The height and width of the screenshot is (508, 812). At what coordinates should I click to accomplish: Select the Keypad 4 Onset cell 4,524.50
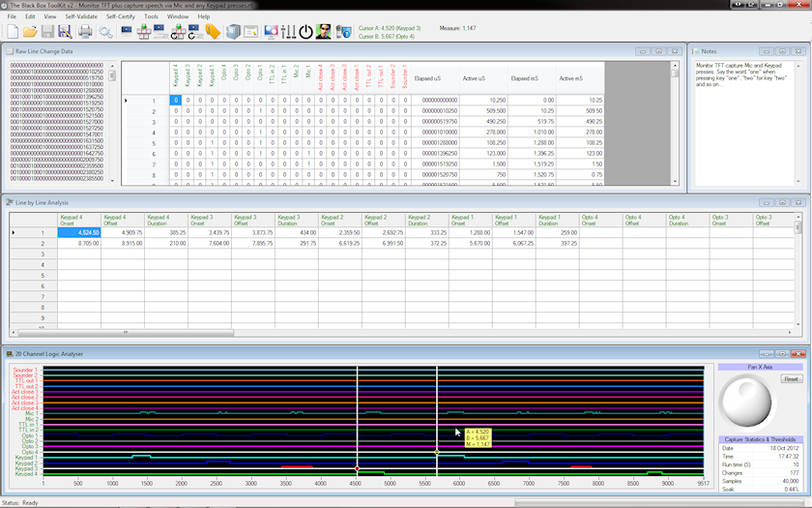click(x=78, y=232)
